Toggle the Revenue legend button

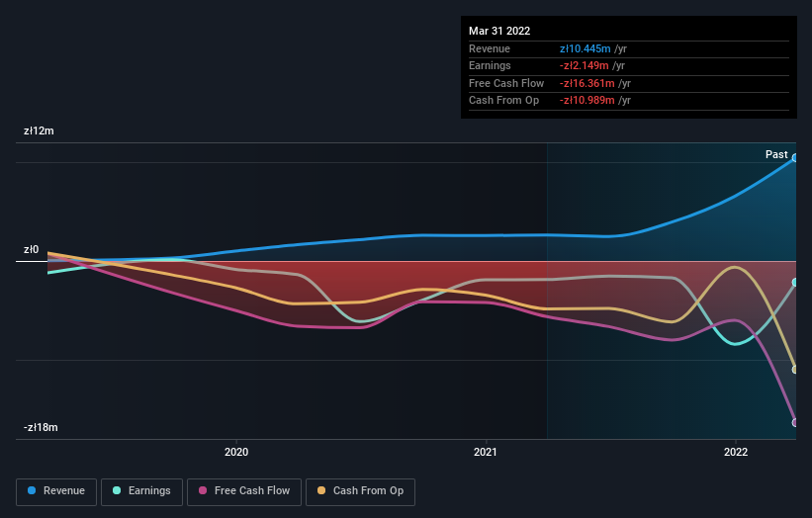click(56, 491)
